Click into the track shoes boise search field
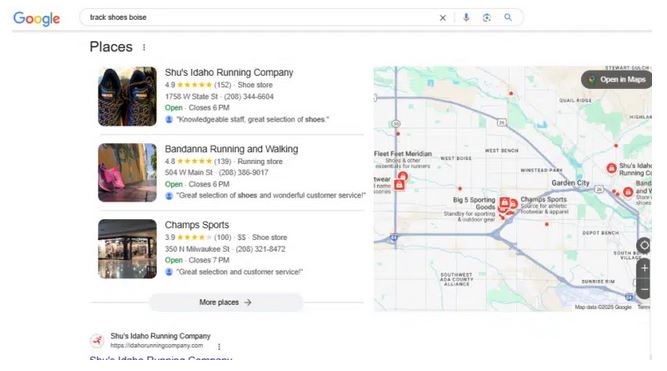Viewport: 667px width, 371px height. [x=255, y=17]
